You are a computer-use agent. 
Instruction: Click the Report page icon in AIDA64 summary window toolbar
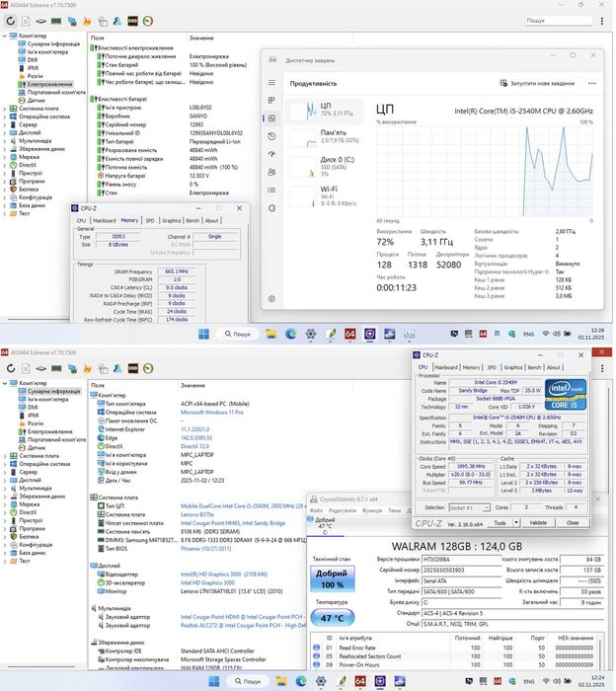coord(26,368)
